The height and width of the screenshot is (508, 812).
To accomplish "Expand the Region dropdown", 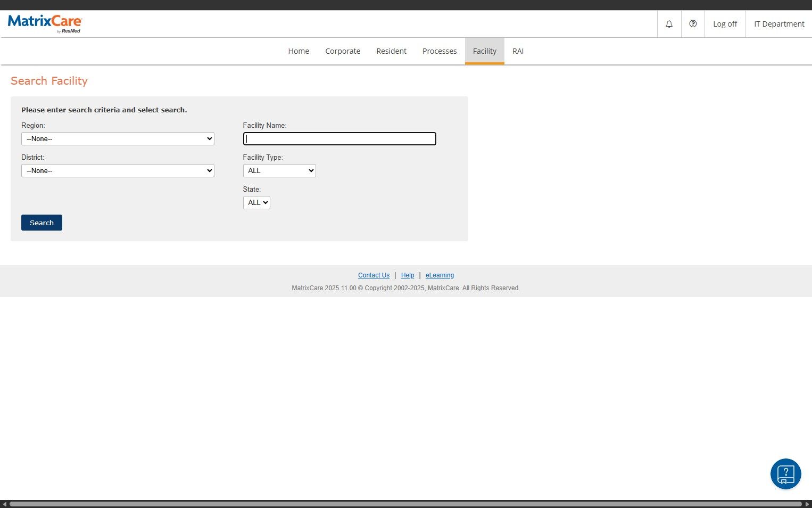I will pyautogui.click(x=118, y=138).
